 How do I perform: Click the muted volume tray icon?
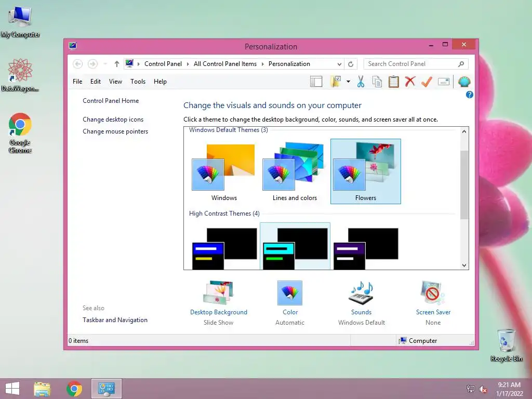click(x=483, y=389)
